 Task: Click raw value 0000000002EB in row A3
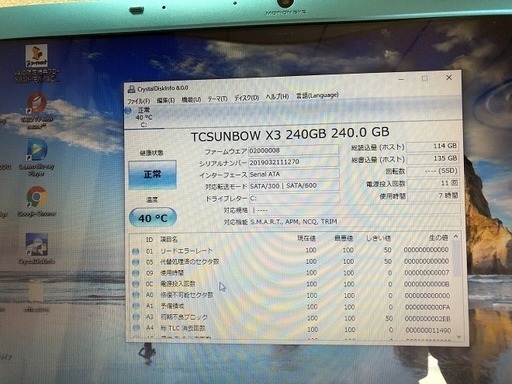coord(428,319)
